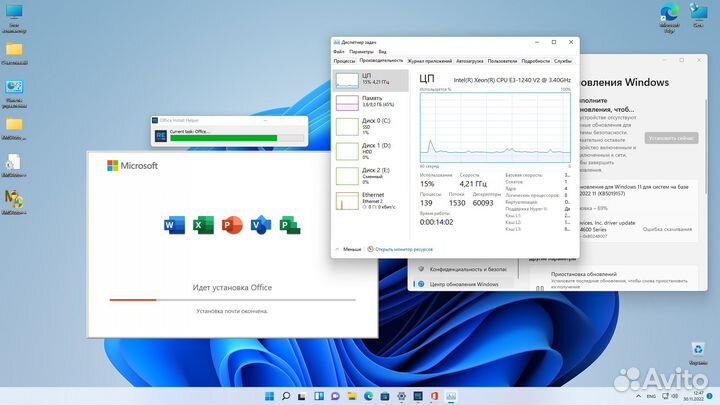Open the Файл menu in Task Manager

pyautogui.click(x=339, y=51)
